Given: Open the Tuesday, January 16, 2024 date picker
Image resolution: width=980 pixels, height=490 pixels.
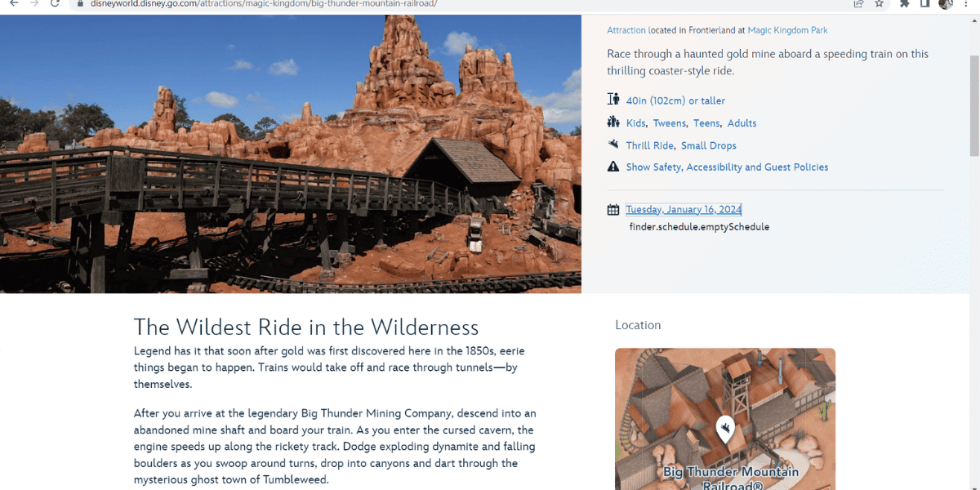Looking at the screenshot, I should coord(684,210).
